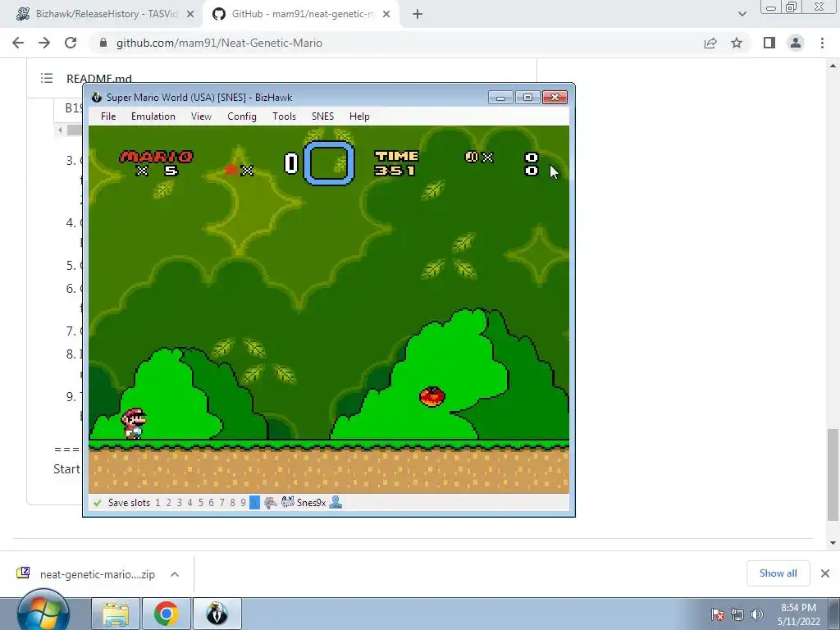Click network tray icon
Viewport: 840px width, 630px height.
(737, 614)
